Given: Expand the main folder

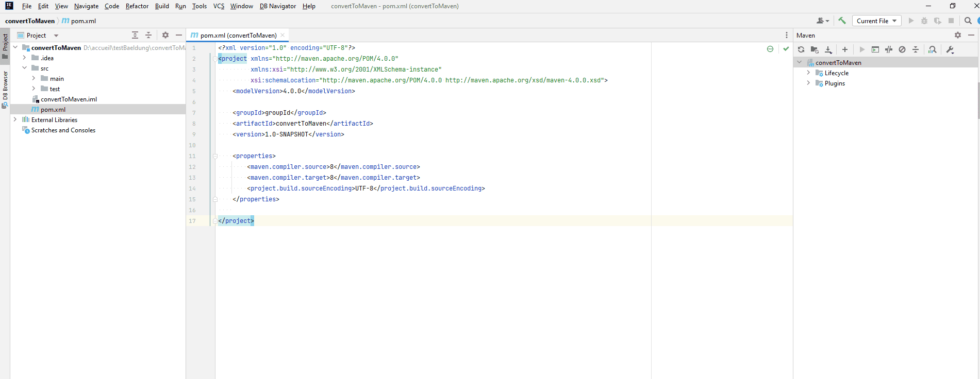Looking at the screenshot, I should [x=34, y=78].
